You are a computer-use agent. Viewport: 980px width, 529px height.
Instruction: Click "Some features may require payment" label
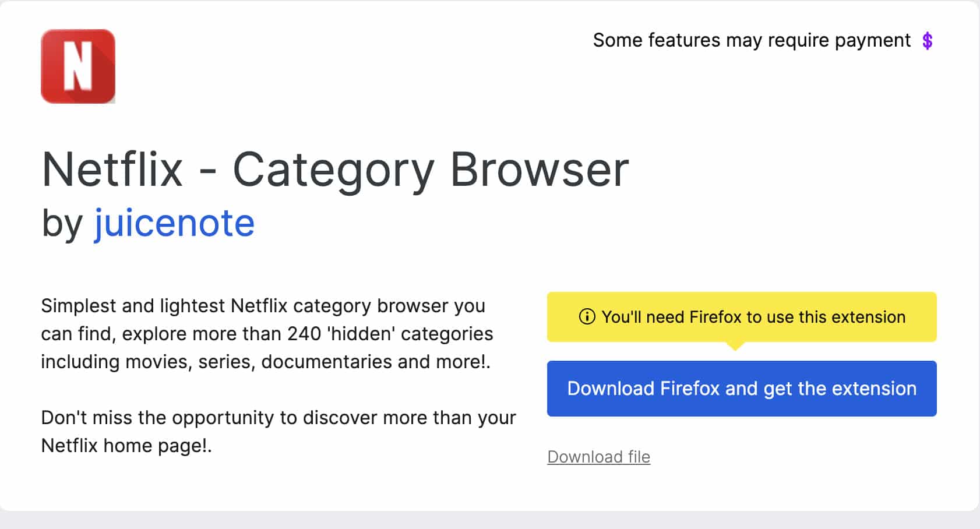coord(751,40)
